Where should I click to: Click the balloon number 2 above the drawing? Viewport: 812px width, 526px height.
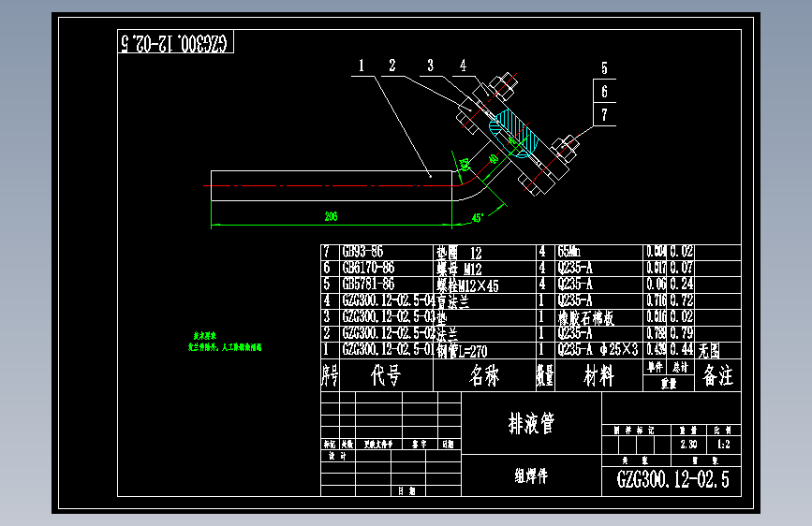pyautogui.click(x=392, y=66)
